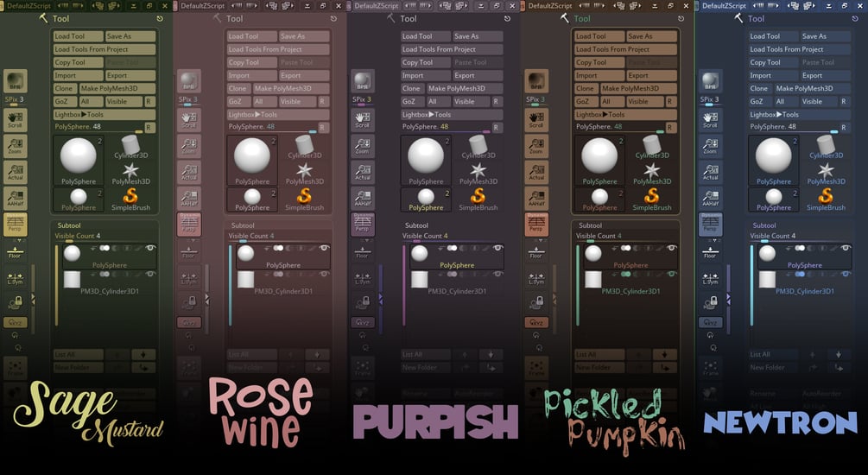868x475 pixels.
Task: Select the Cylinder3D tool in Purpish panel
Action: tap(478, 148)
